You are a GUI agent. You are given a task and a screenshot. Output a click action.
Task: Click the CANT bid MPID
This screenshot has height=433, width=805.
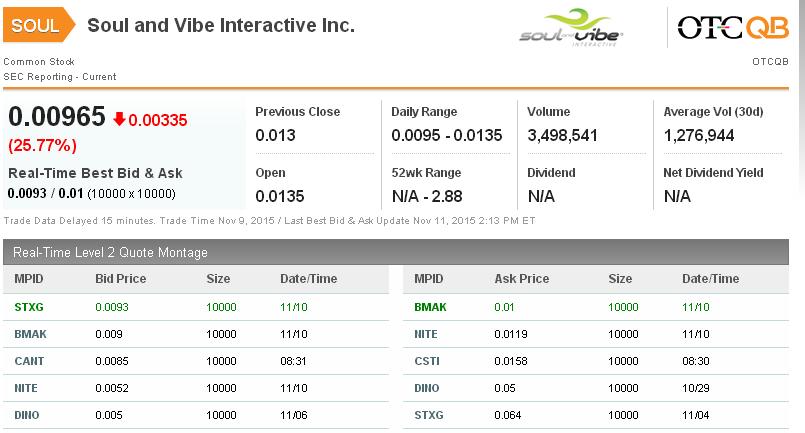pos(29,360)
